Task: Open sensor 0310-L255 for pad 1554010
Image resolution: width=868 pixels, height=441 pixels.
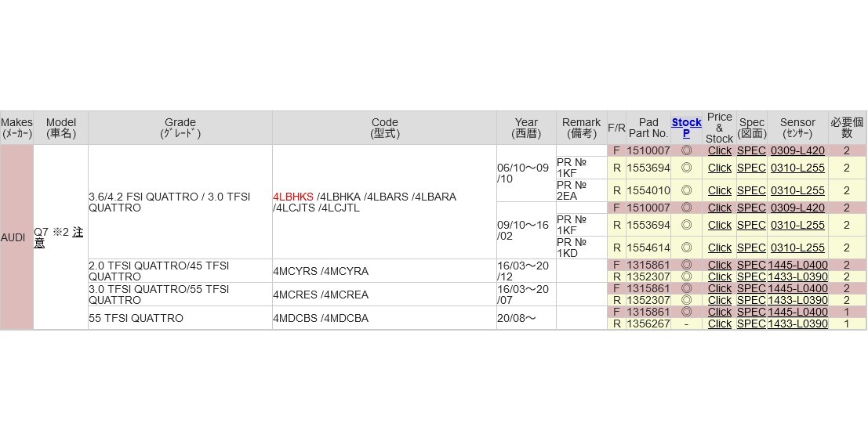Action: click(797, 190)
